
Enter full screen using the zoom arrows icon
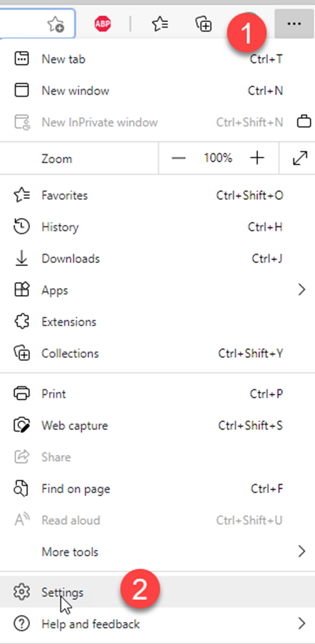300,158
